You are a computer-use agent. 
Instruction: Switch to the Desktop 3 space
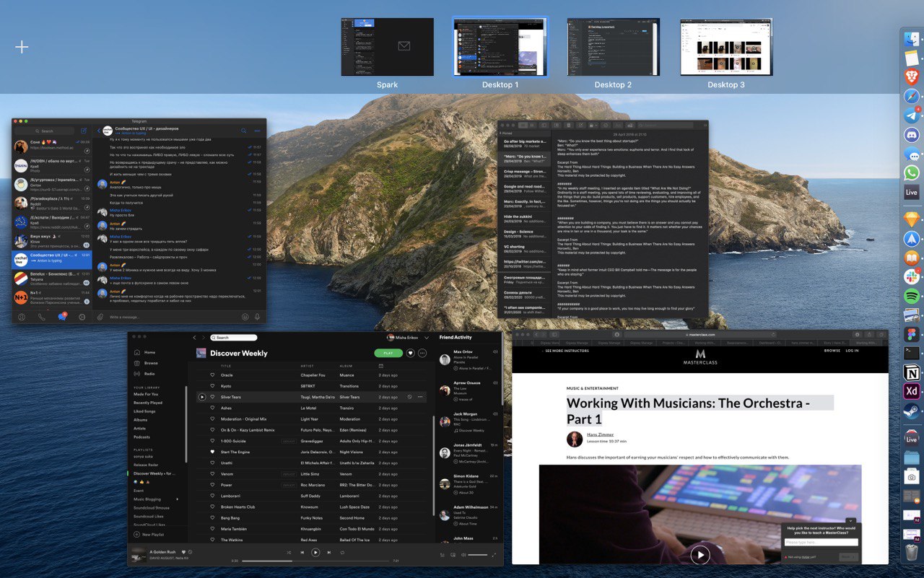click(726, 47)
